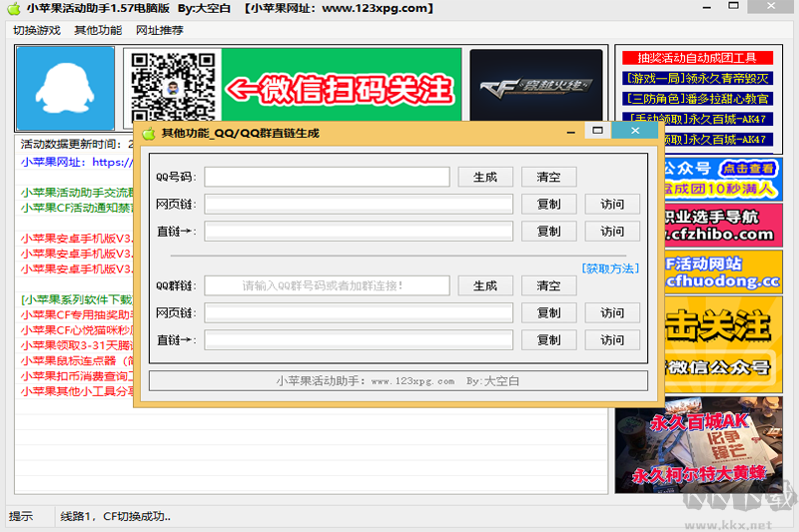Viewport: 799px width, 532px height.
Task: Click 生成 button beside QQ群链 field
Action: coord(485,285)
